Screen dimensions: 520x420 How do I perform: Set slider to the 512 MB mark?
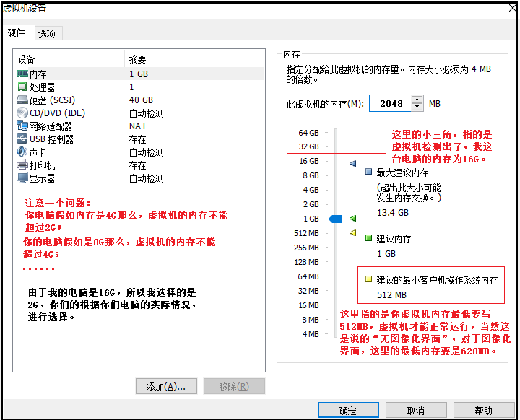(x=306, y=233)
